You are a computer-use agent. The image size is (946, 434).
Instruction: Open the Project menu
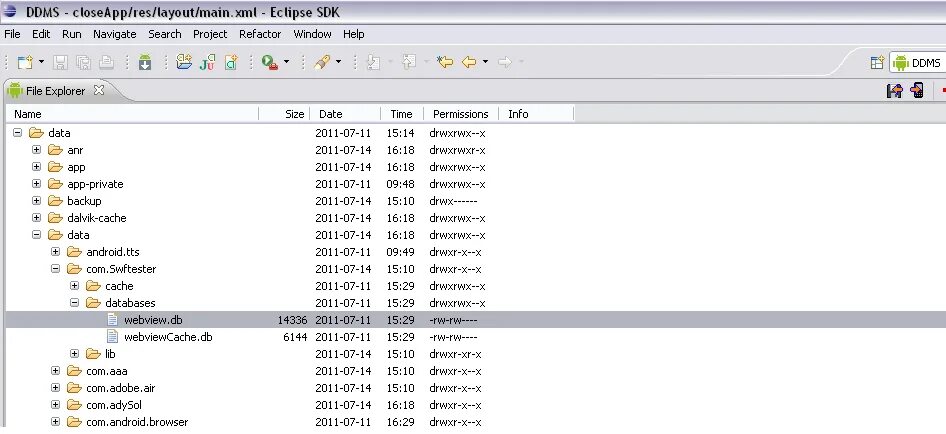pos(210,34)
